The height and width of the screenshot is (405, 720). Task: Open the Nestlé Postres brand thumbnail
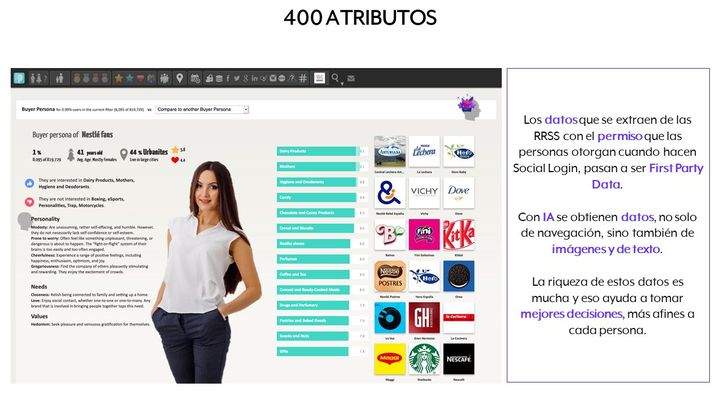pos(390,276)
